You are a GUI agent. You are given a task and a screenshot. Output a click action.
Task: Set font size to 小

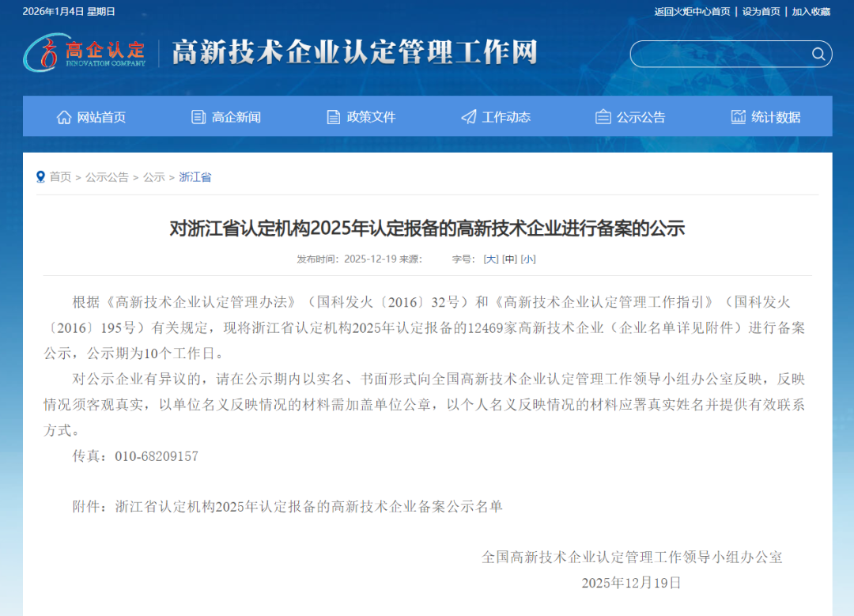point(527,259)
